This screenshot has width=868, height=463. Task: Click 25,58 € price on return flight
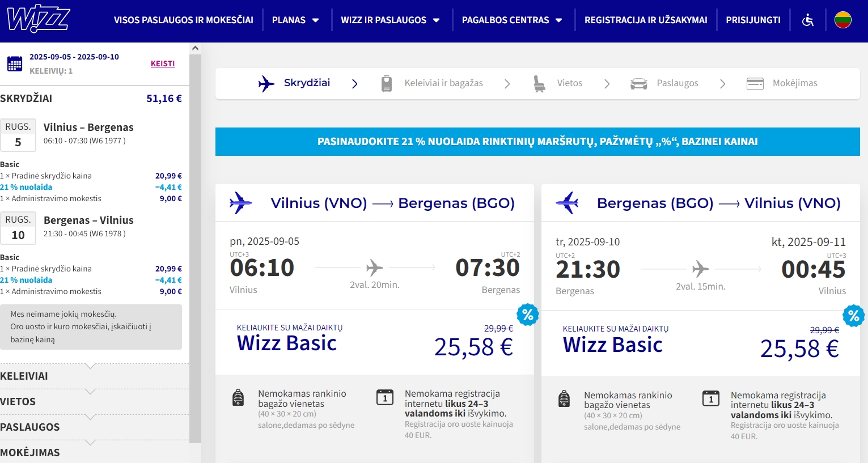coord(799,349)
